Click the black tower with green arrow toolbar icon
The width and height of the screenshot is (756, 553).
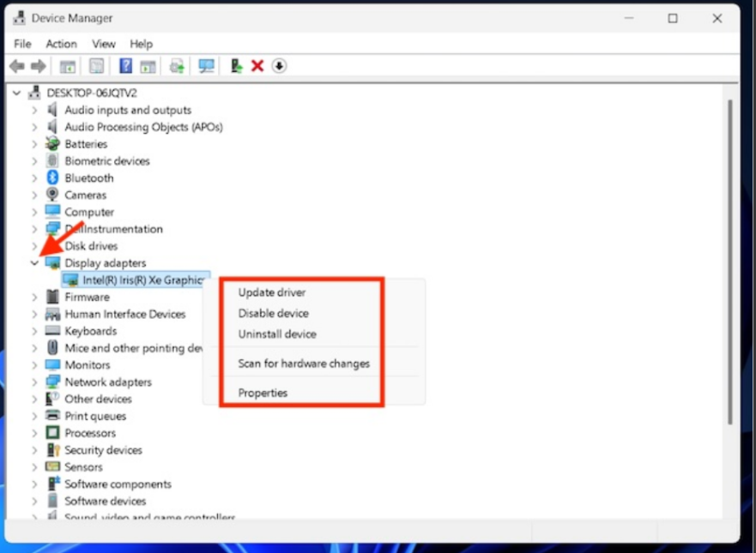coord(236,66)
